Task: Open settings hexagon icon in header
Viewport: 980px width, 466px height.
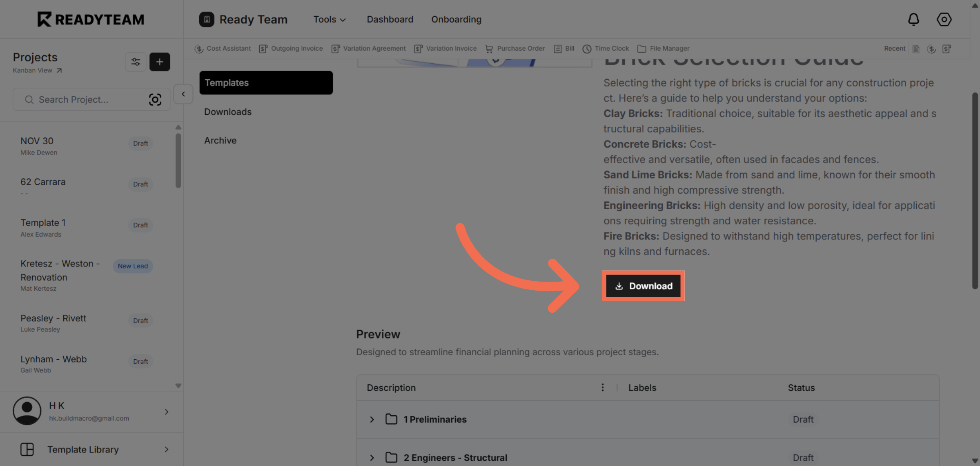Action: tap(944, 19)
